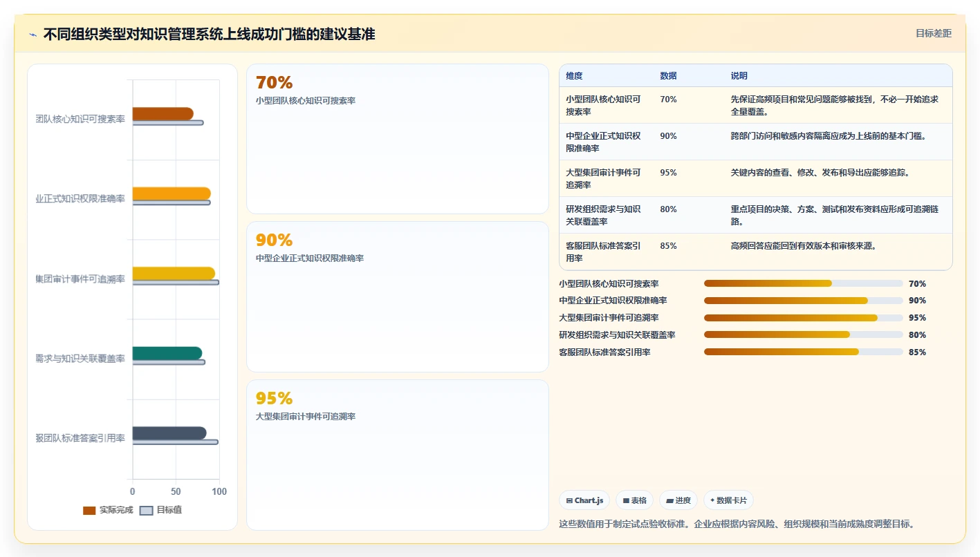980x557 pixels.
Task: Click the 研发组织需求与知识关联覆盖率 progress bar
Action: click(x=804, y=334)
